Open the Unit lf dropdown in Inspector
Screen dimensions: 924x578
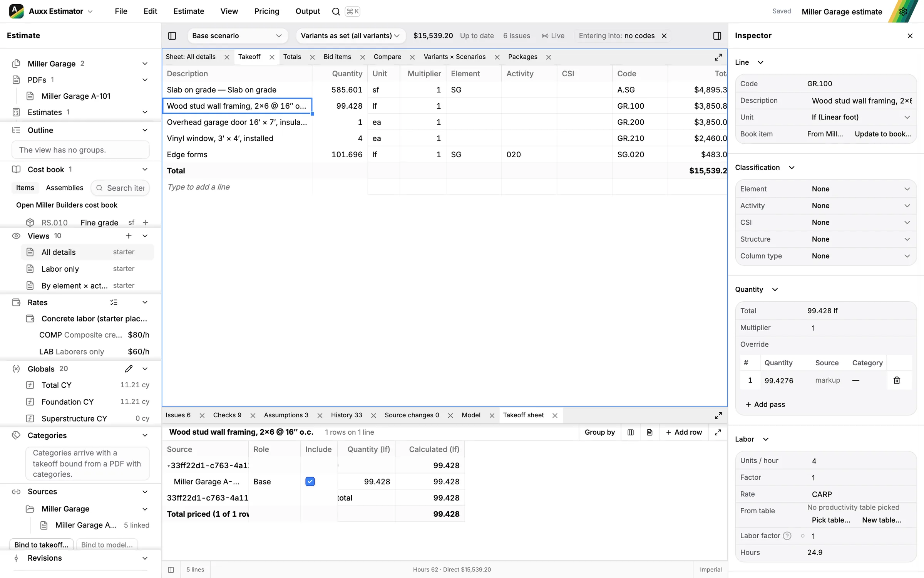[861, 117]
